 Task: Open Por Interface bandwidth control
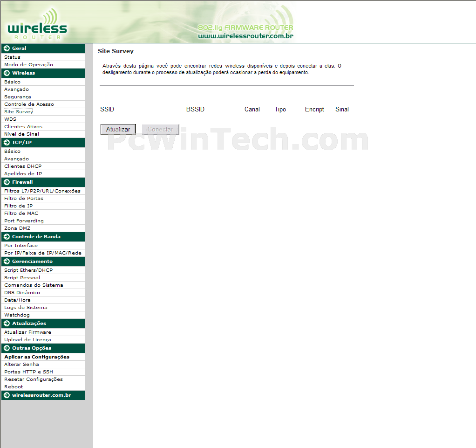point(21,246)
